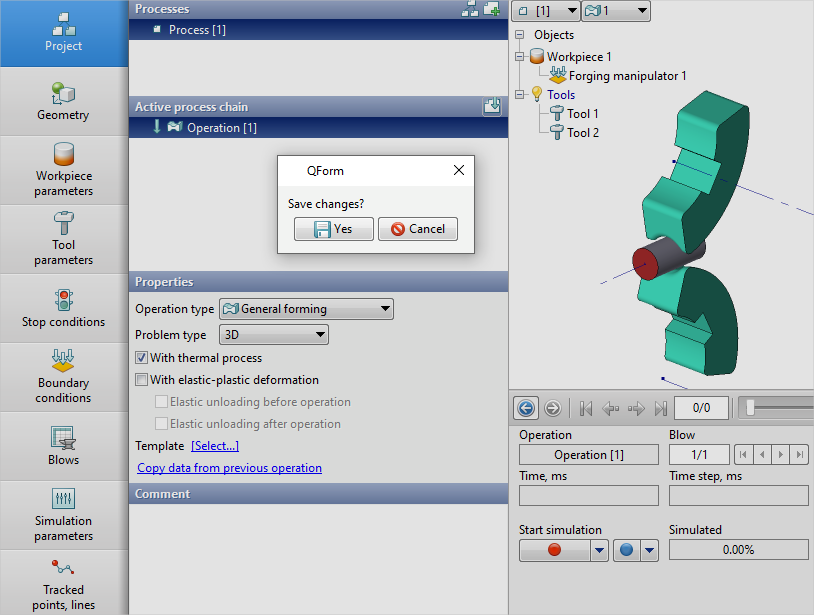Click the 0/0 frame input field
The image size is (814, 615).
(700, 408)
